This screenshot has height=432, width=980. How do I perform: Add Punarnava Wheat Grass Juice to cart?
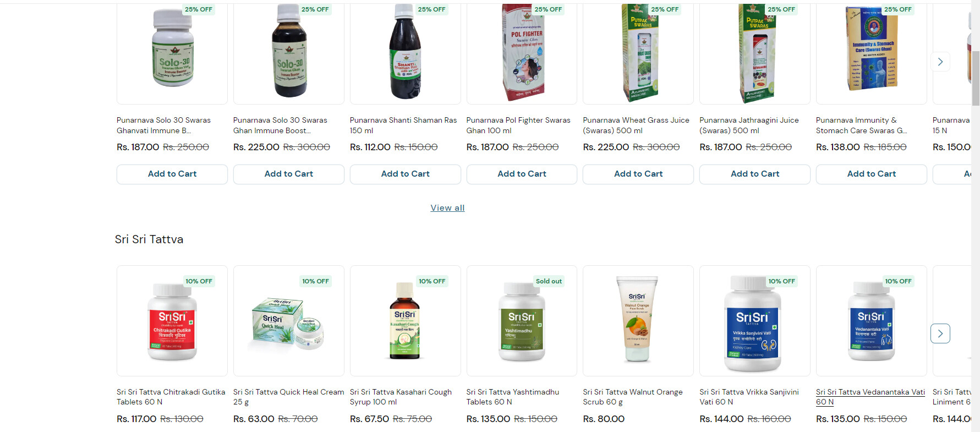tap(638, 174)
